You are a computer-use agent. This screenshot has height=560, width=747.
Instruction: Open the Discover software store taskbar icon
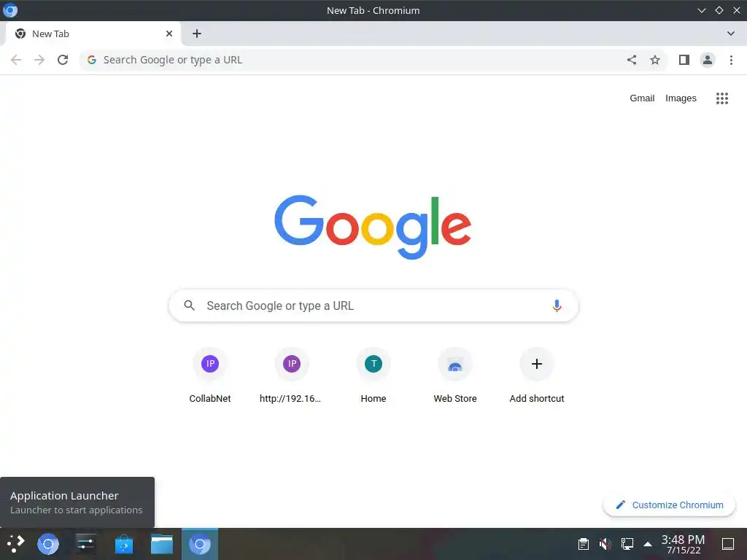coord(124,544)
